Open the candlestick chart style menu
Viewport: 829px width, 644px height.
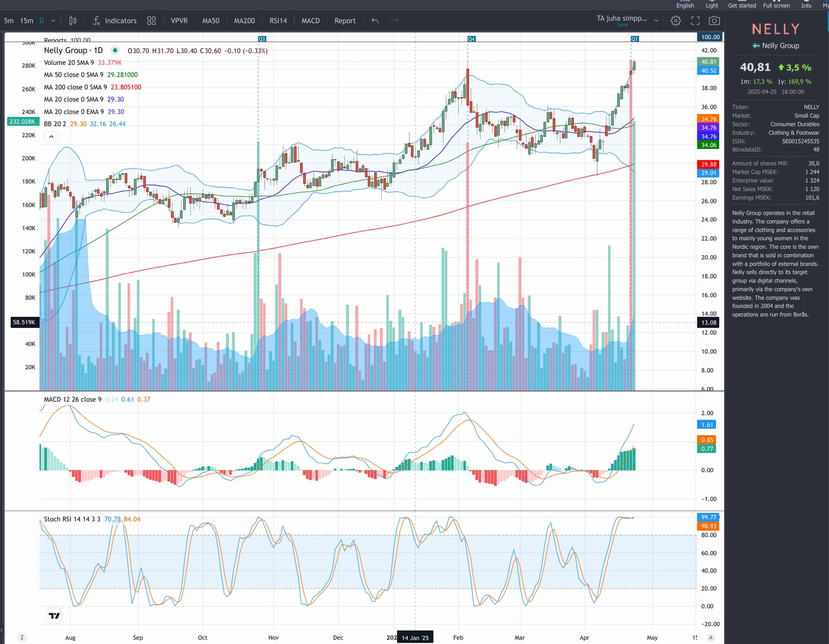tap(73, 21)
